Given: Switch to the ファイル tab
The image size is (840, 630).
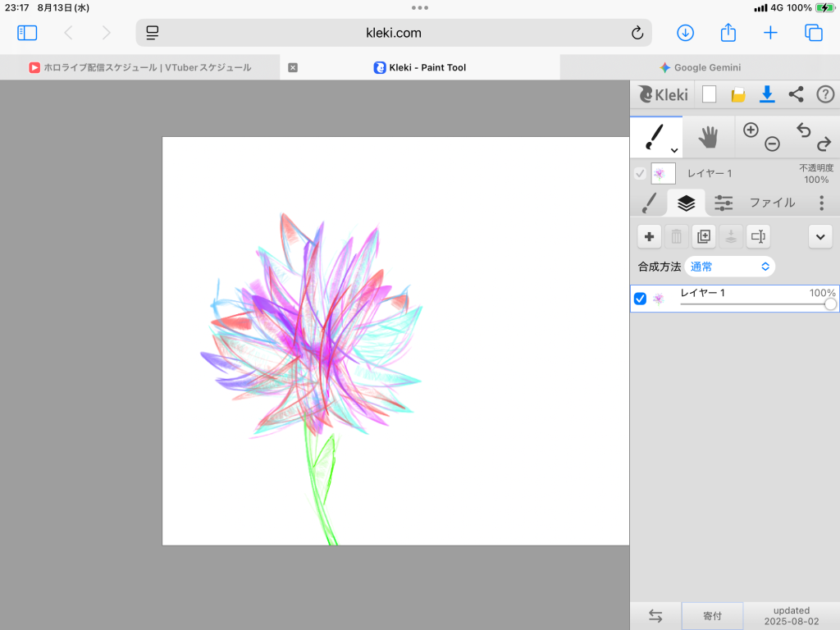Looking at the screenshot, I should coord(772,203).
